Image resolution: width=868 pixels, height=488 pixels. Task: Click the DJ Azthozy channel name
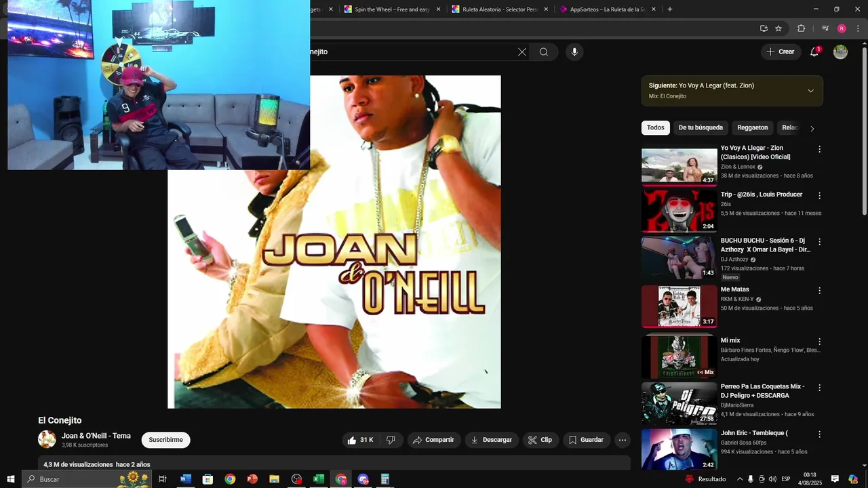coord(734,260)
